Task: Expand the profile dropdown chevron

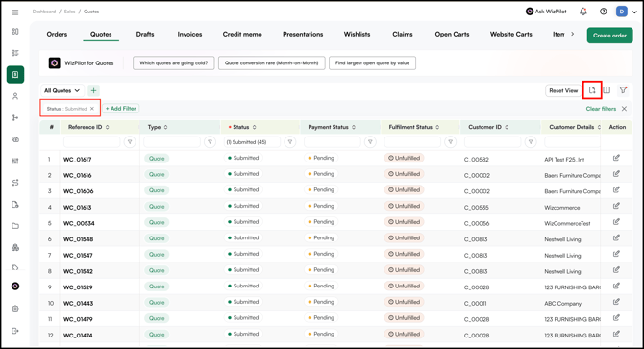Action: coord(634,12)
